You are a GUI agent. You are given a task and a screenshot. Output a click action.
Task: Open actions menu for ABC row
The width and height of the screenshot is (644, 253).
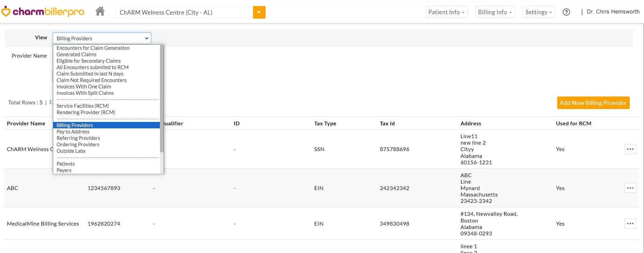pos(630,188)
